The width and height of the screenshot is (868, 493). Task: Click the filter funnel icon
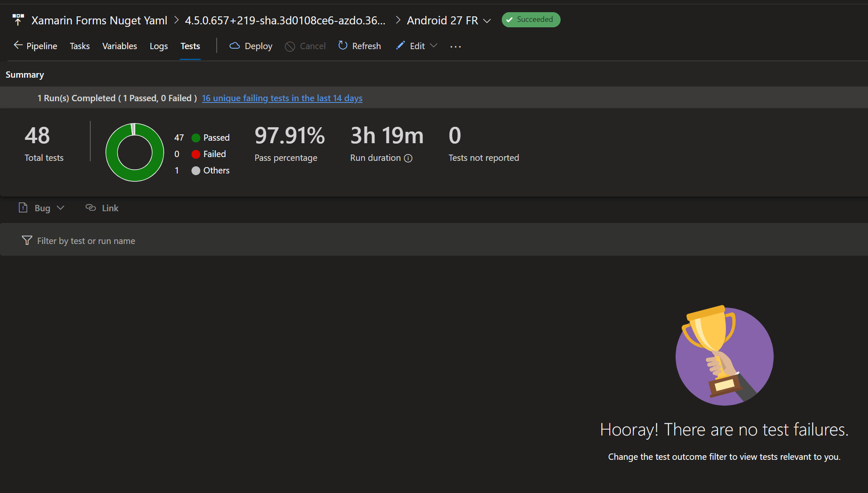point(26,240)
